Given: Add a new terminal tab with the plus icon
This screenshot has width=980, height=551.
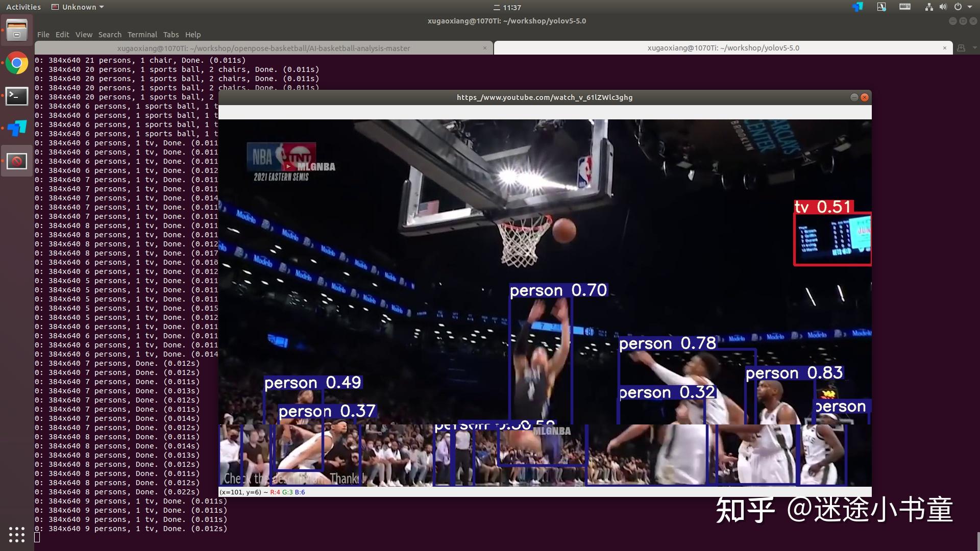Looking at the screenshot, I should click(x=961, y=48).
